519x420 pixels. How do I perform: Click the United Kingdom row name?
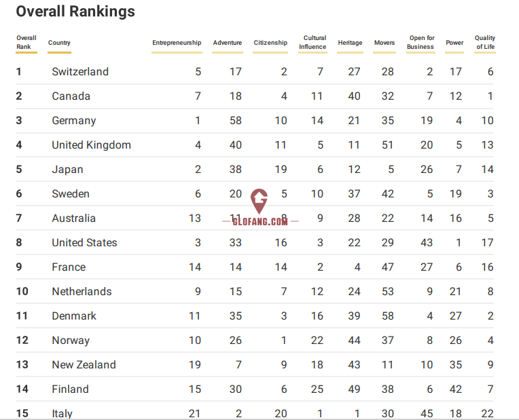(x=91, y=145)
